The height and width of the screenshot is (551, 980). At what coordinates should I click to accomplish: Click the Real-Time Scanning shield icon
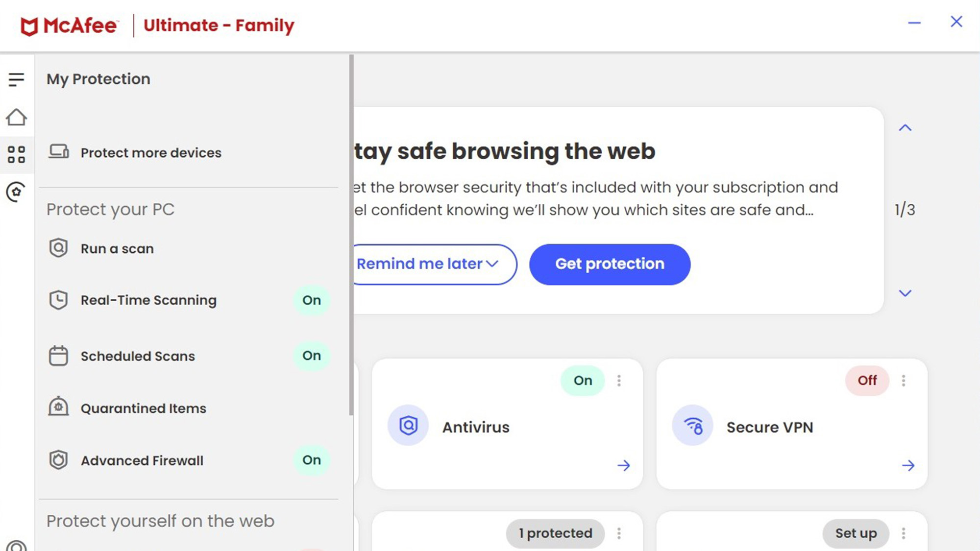coord(58,299)
